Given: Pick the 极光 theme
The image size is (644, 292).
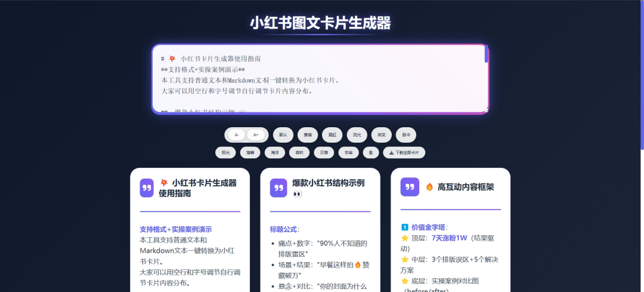Looking at the screenshot, I should tap(225, 153).
